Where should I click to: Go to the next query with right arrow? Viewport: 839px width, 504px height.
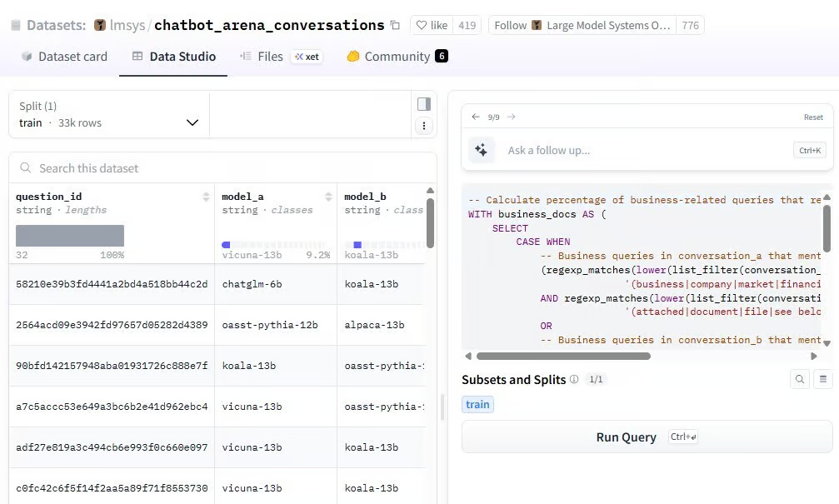tap(512, 117)
